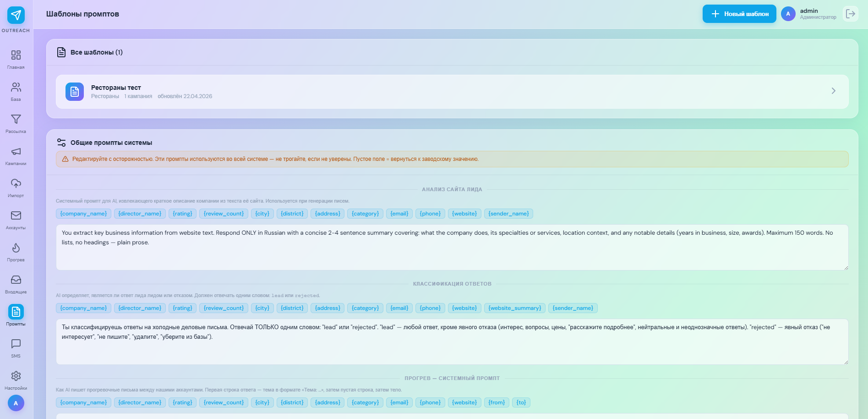Click the admin username in the header
The width and height of the screenshot is (868, 419).
tap(809, 11)
